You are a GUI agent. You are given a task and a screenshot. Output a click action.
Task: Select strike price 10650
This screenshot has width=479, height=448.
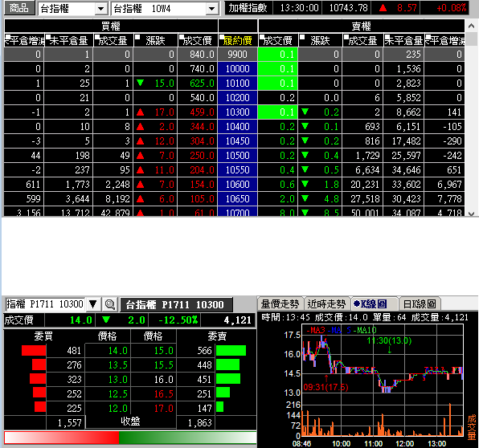238,199
